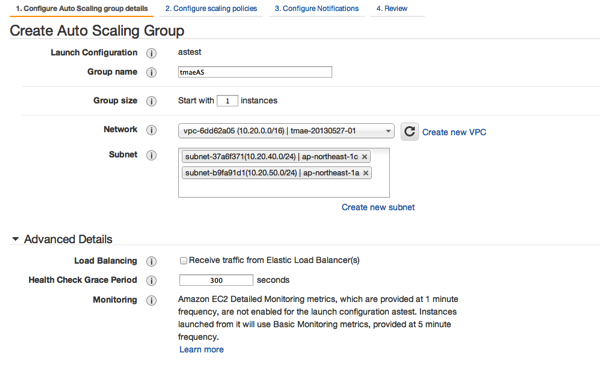Open the Network VPC dropdown

pos(286,131)
